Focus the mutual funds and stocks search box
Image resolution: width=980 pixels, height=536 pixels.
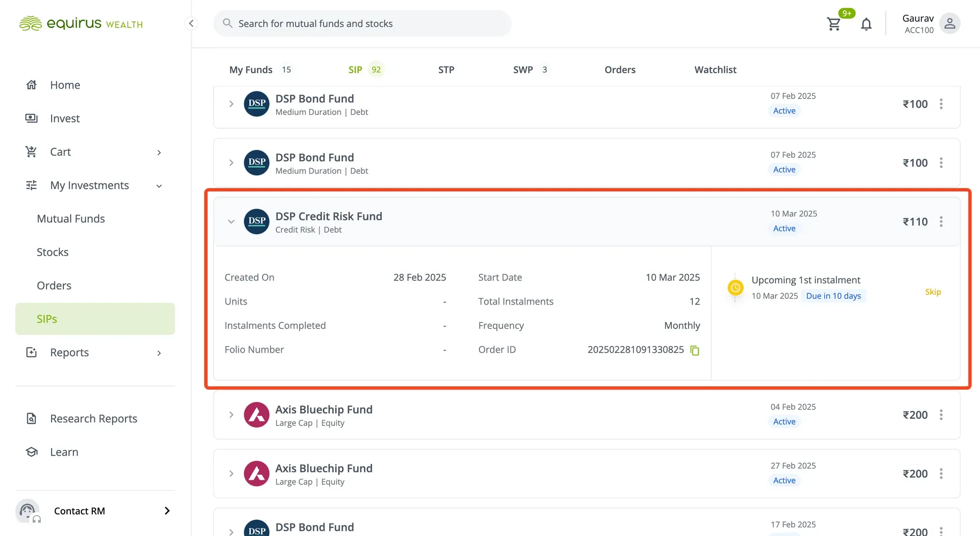pyautogui.click(x=362, y=23)
